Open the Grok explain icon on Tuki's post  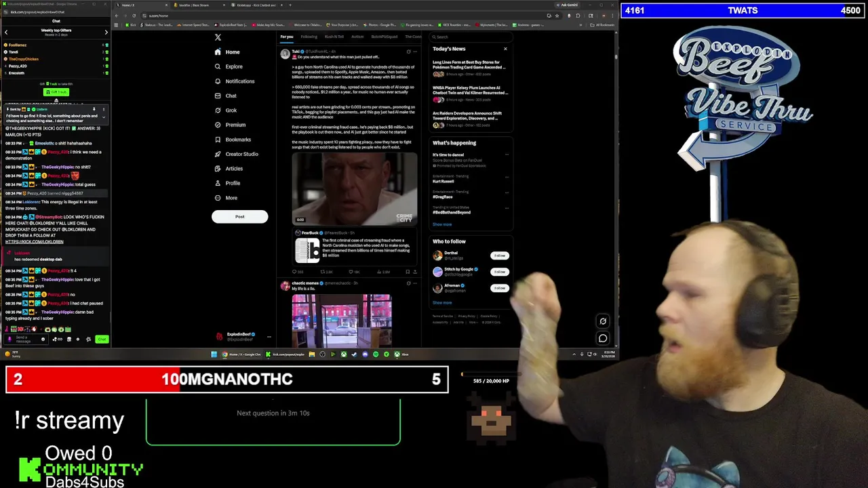click(x=408, y=52)
